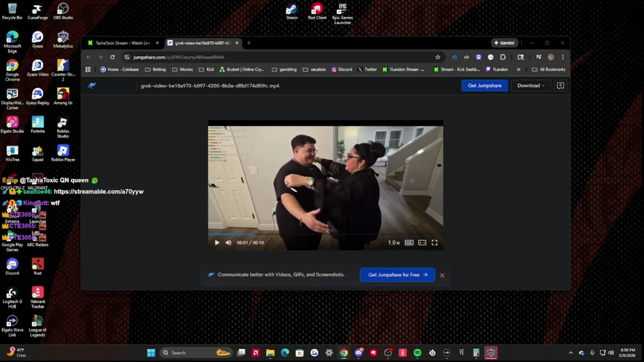Click Get Jumpshare for Free
The image size is (644, 362).
point(397,275)
